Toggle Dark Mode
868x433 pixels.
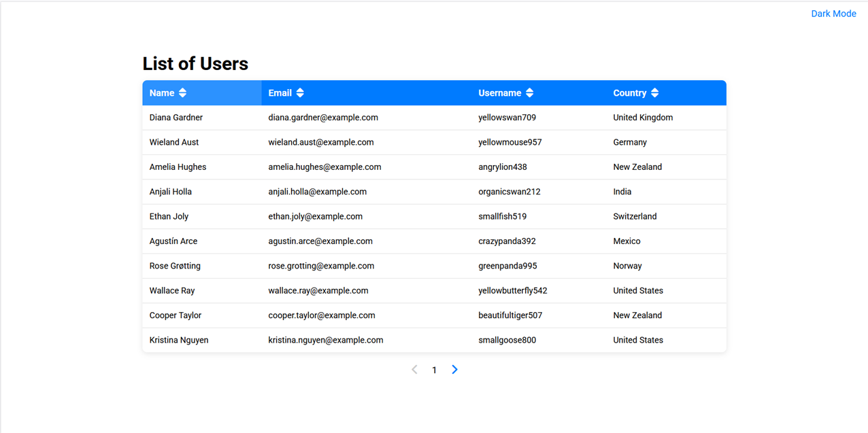pyautogui.click(x=833, y=14)
